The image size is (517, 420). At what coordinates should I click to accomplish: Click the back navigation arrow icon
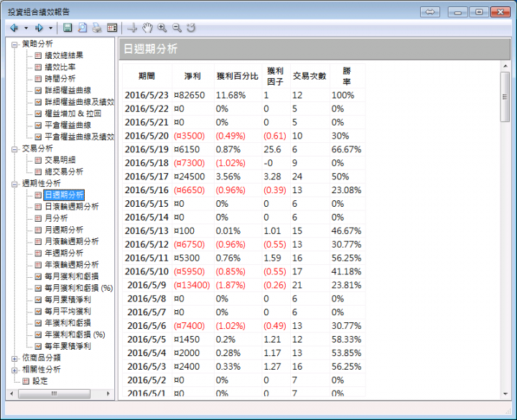click(x=14, y=28)
